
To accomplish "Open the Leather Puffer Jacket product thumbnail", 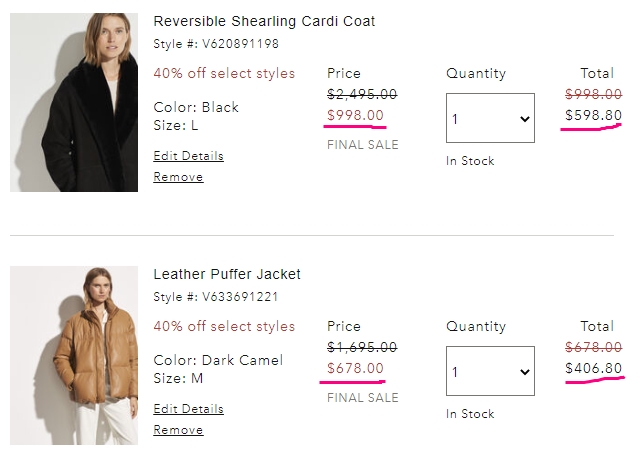I will coord(74,355).
